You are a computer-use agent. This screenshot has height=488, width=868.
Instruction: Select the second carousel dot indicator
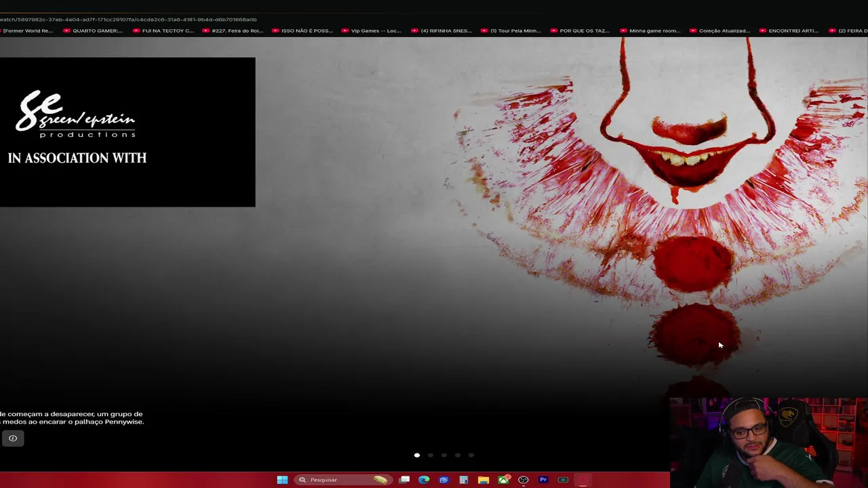tap(431, 455)
